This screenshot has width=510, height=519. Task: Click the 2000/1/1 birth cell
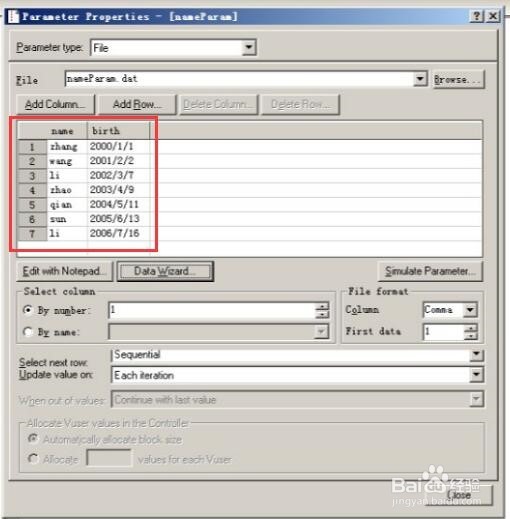[x=119, y=147]
